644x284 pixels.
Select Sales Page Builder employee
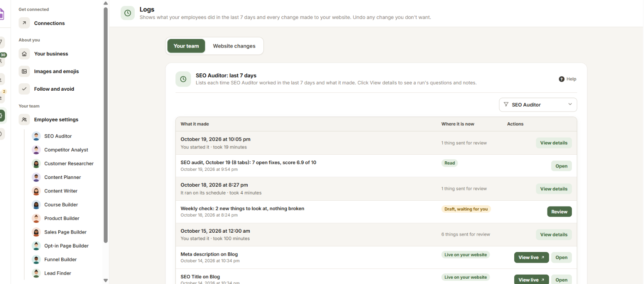pyautogui.click(x=65, y=232)
